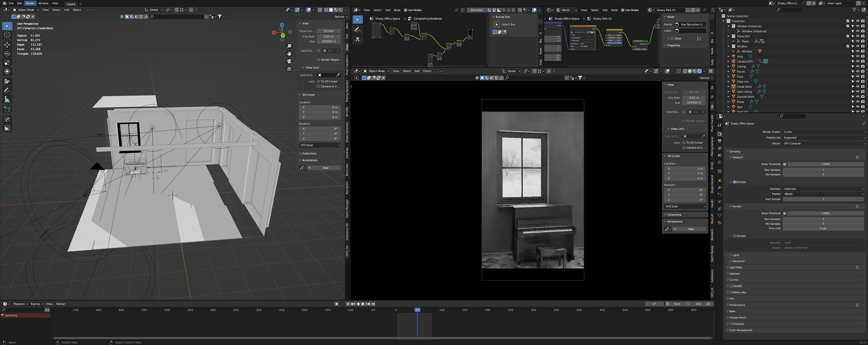Hide the Camera.001 object in outliner

(x=858, y=61)
